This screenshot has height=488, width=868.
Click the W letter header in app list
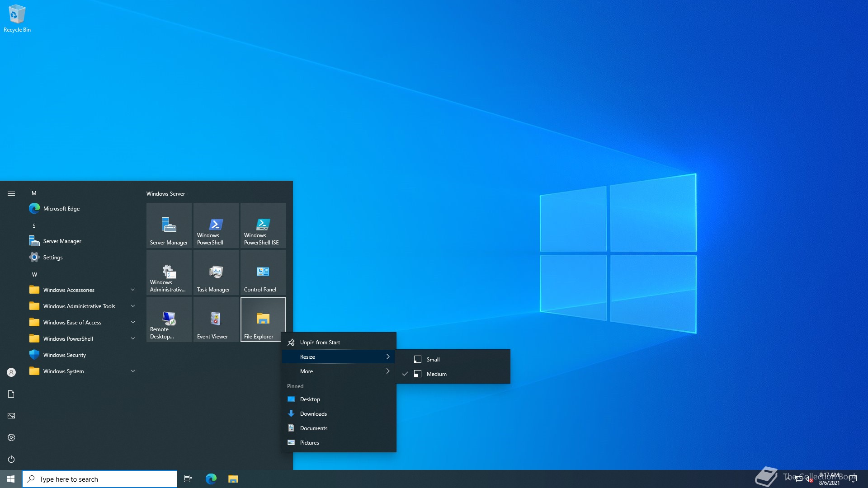click(x=34, y=275)
